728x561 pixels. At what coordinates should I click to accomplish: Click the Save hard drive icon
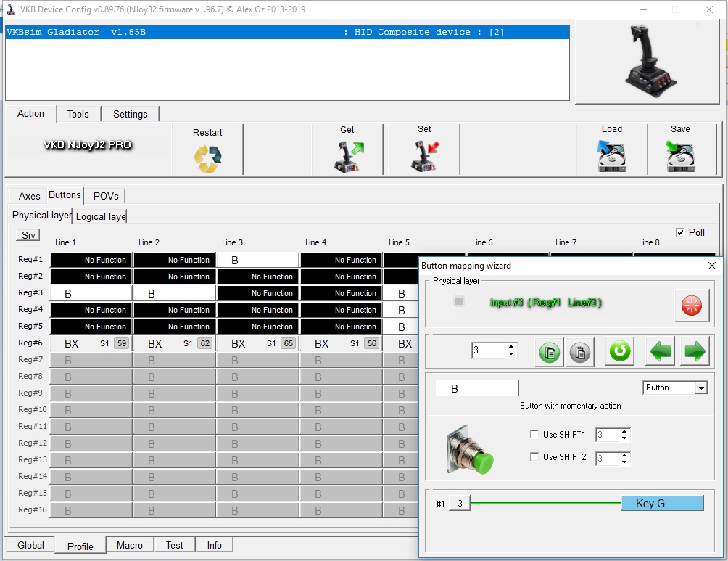680,157
